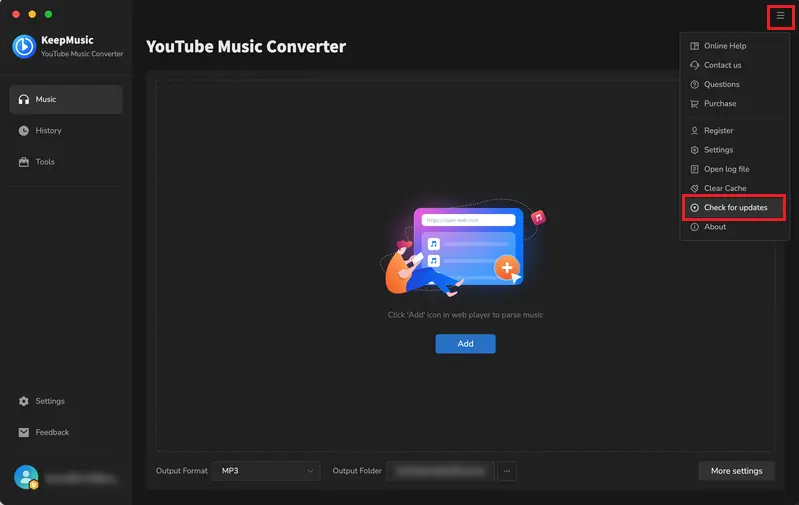Screen dimensions: 799x505
Task: Click the Output Format label
Action: [x=181, y=471]
